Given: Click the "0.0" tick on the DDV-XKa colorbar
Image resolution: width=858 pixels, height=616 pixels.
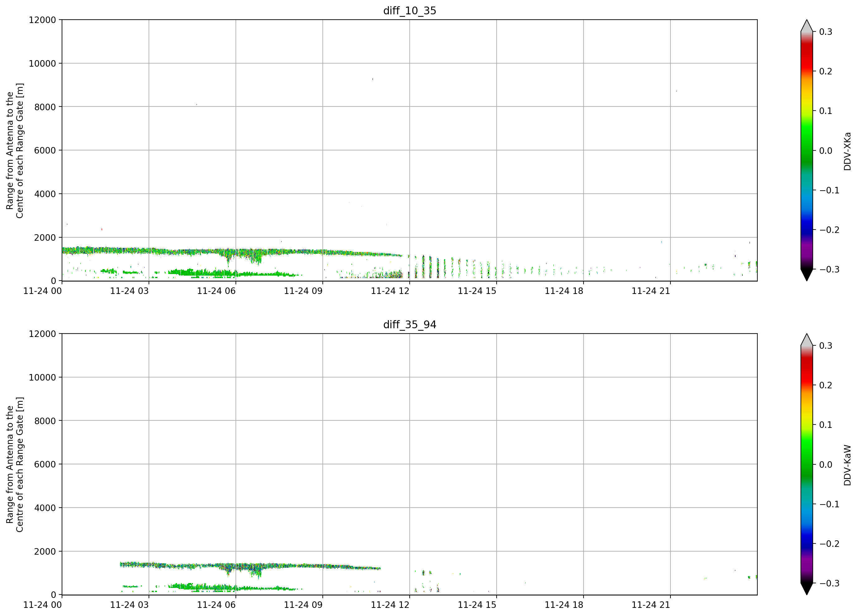Looking at the screenshot, I should click(826, 150).
